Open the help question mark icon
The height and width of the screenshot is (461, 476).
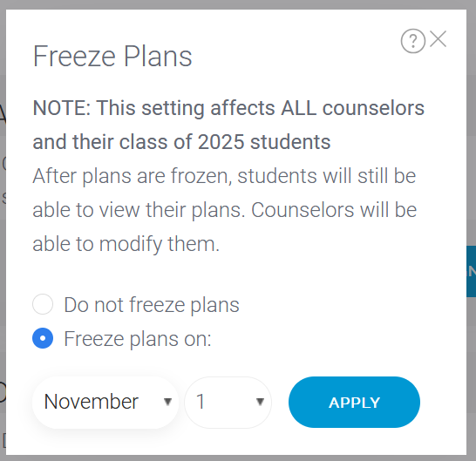pos(413,41)
